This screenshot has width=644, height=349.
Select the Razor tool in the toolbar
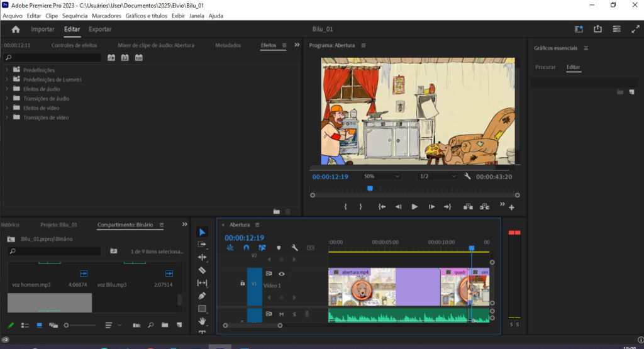pyautogui.click(x=202, y=270)
